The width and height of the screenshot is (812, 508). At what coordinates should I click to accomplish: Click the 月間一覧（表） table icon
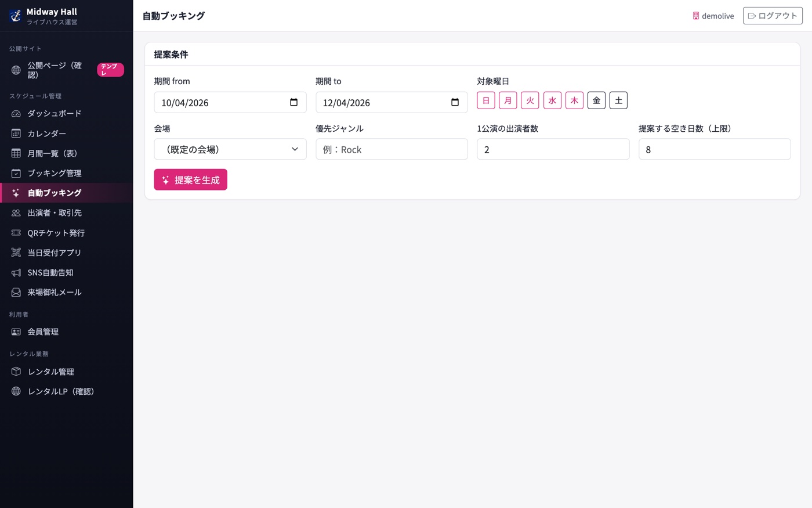pos(16,153)
